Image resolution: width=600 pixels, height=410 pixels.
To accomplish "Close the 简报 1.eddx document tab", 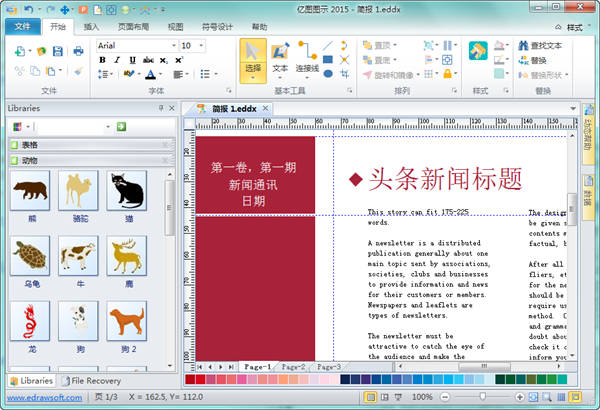I will pyautogui.click(x=265, y=108).
